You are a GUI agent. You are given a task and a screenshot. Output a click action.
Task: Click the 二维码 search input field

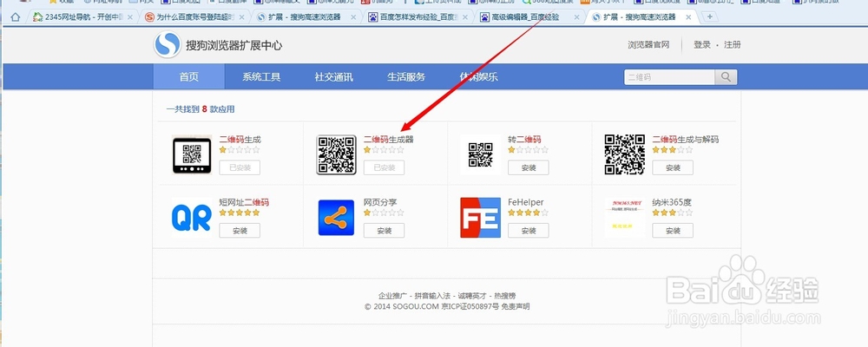(x=670, y=77)
